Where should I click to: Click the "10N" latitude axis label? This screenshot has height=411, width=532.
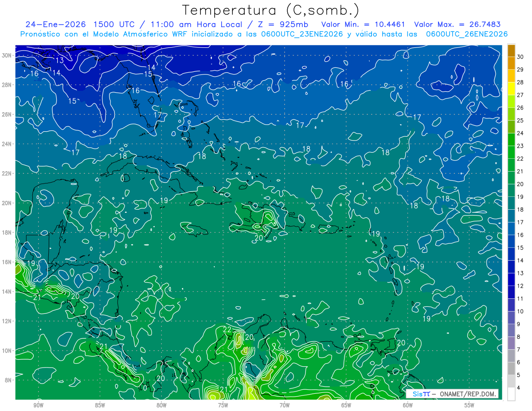[7, 350]
